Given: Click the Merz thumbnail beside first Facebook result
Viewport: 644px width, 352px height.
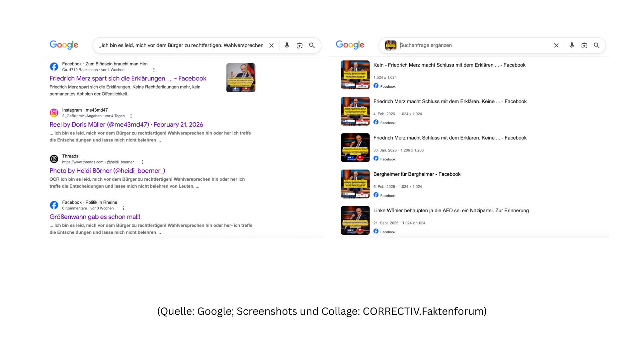Looking at the screenshot, I should [x=241, y=78].
